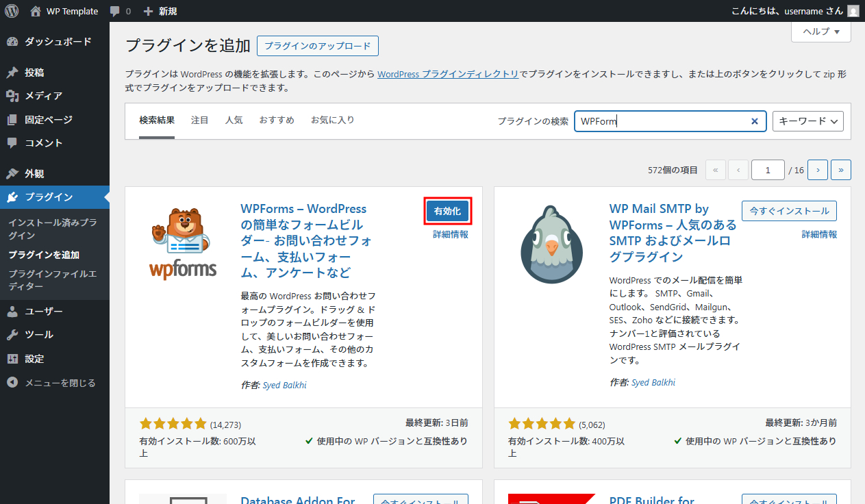Switch to the 注目 tab
Screen dimensions: 865x504
coord(200,121)
